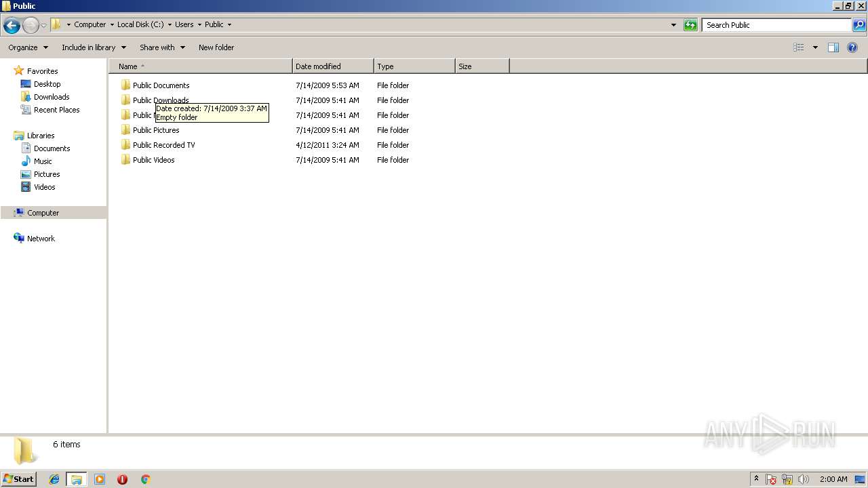Click the Start button
Image resolution: width=868 pixels, height=488 pixels.
click(x=19, y=479)
